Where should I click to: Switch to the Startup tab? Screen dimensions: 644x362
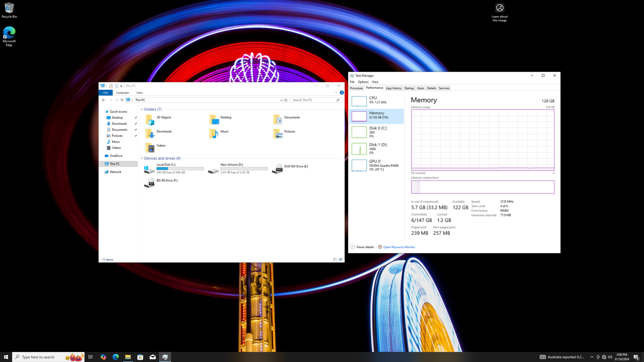[x=409, y=88]
